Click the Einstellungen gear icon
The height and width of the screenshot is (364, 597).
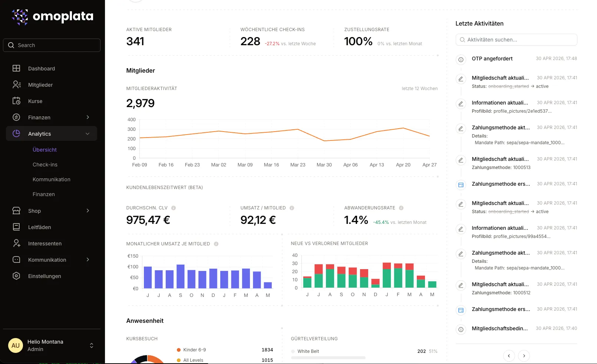point(16,276)
